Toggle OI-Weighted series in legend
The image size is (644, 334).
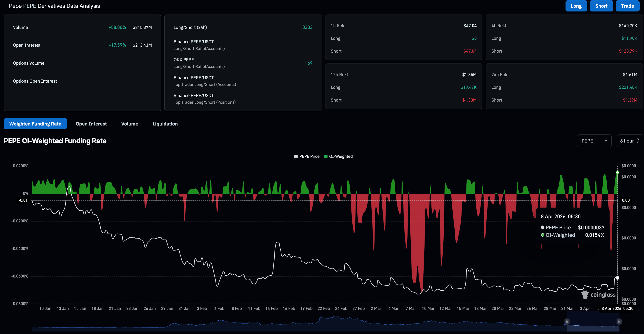click(341, 157)
